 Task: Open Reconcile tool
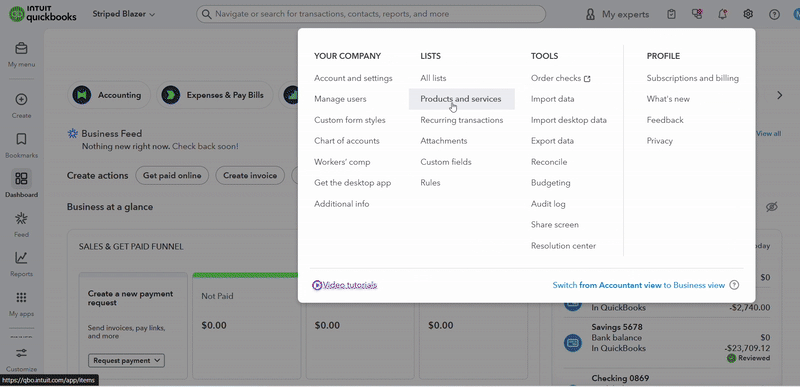click(x=548, y=162)
